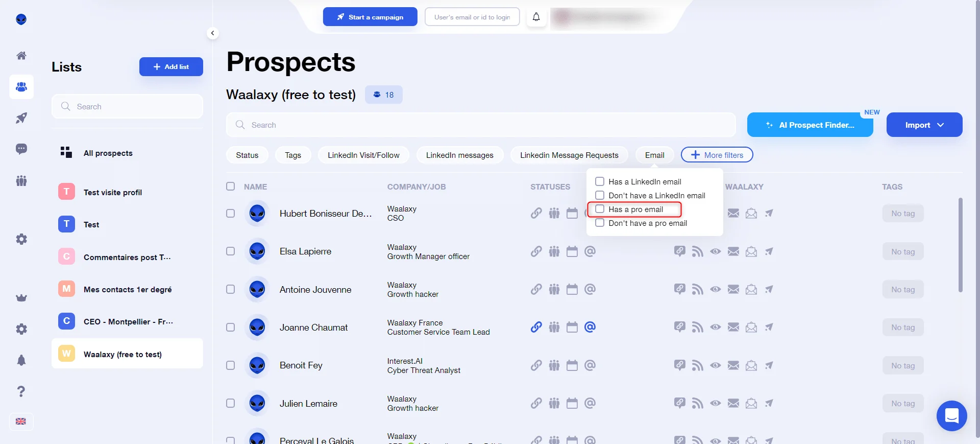The image size is (980, 444).
Task: Tick Don't have a LinkedIn email checkbox
Action: click(x=600, y=195)
